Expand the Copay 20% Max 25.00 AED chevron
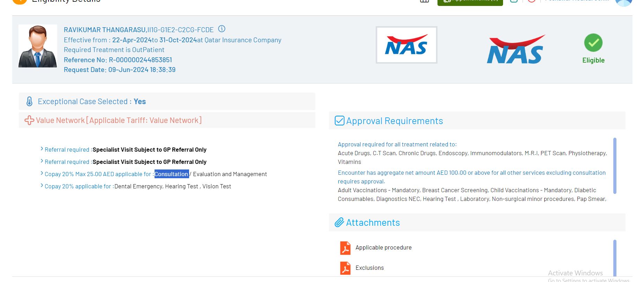This screenshot has width=644, height=282. [42, 174]
